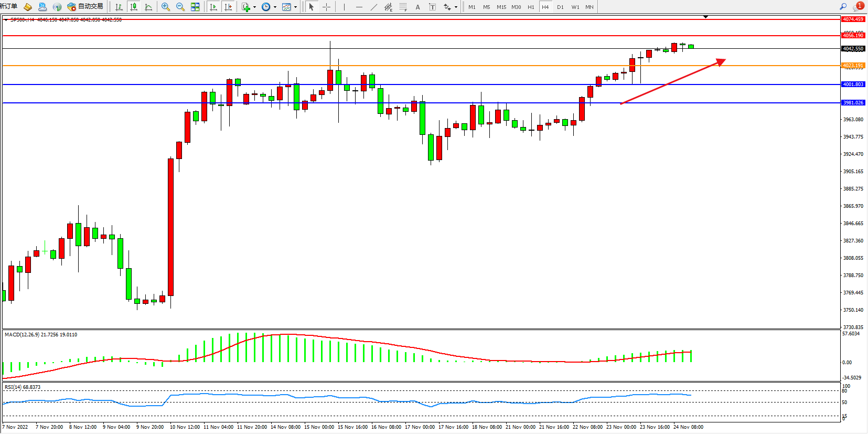Toggle the candlestick chart mode
The height and width of the screenshot is (434, 868).
click(134, 7)
